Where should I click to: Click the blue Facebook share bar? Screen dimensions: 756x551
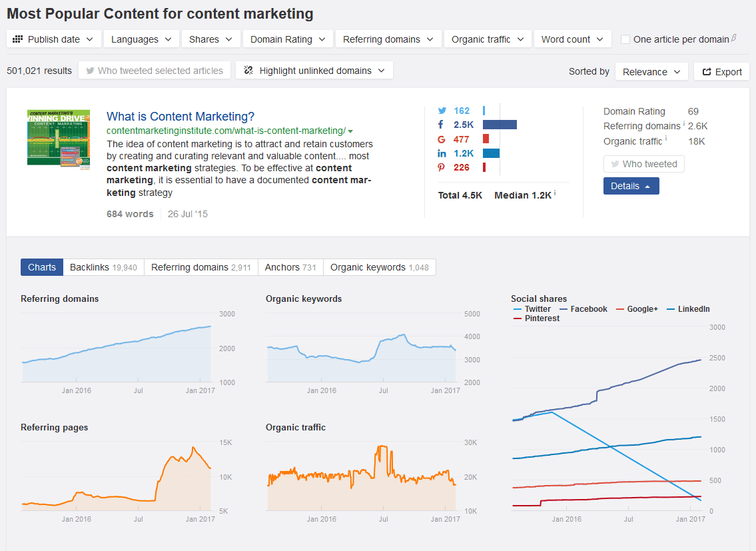500,125
